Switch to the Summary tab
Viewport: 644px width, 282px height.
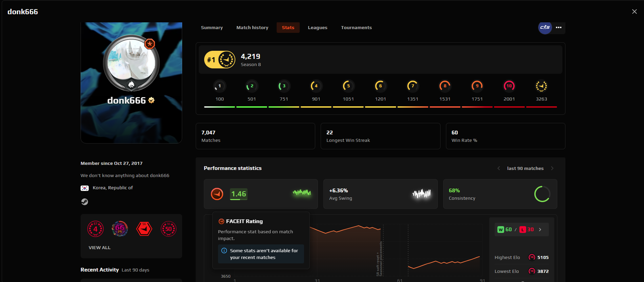(212, 27)
